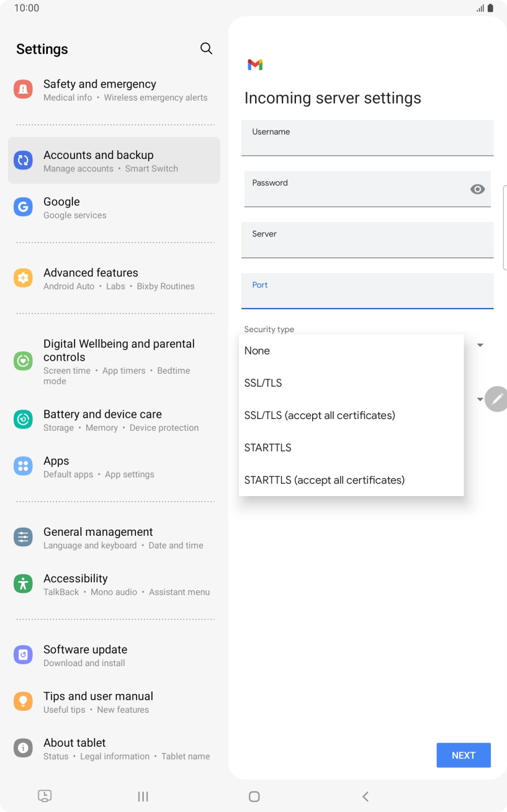
Task: Open the Apps settings icon
Action: (x=23, y=466)
